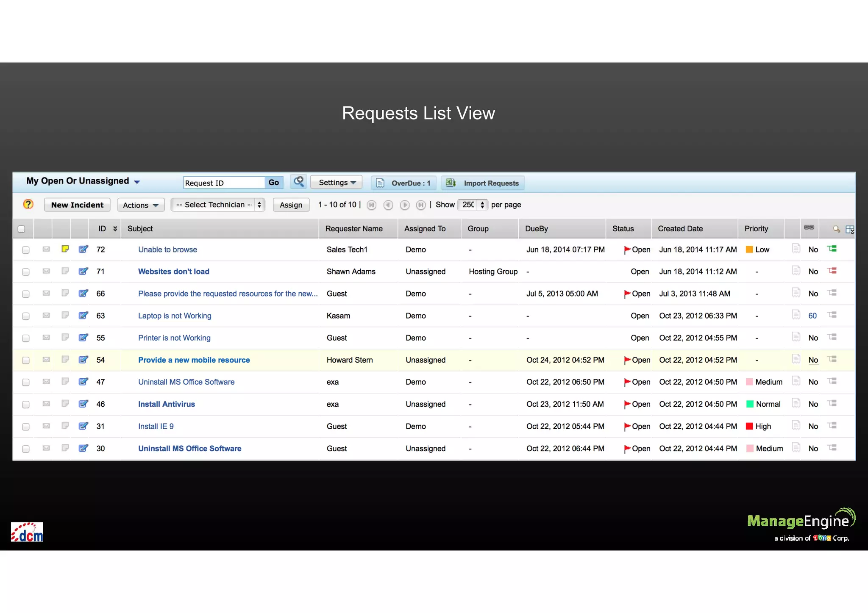Image resolution: width=868 pixels, height=613 pixels.
Task: Click the Go button
Action: tap(274, 183)
